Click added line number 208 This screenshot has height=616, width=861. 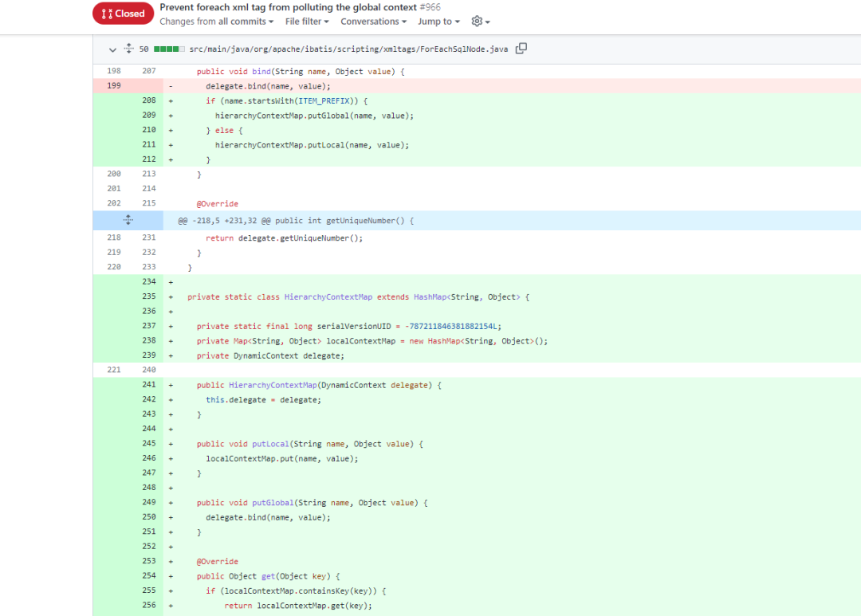tap(149, 100)
